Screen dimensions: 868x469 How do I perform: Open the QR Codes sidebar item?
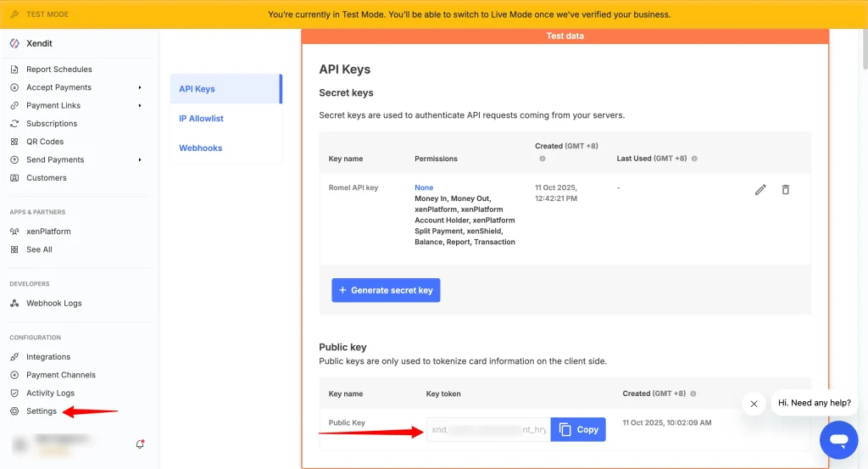tap(45, 142)
